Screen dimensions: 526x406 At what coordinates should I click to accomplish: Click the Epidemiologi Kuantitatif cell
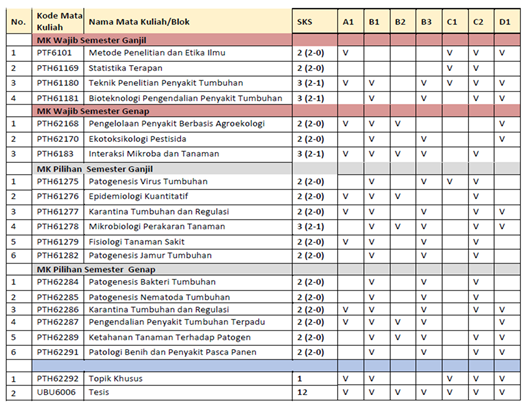(x=188, y=196)
